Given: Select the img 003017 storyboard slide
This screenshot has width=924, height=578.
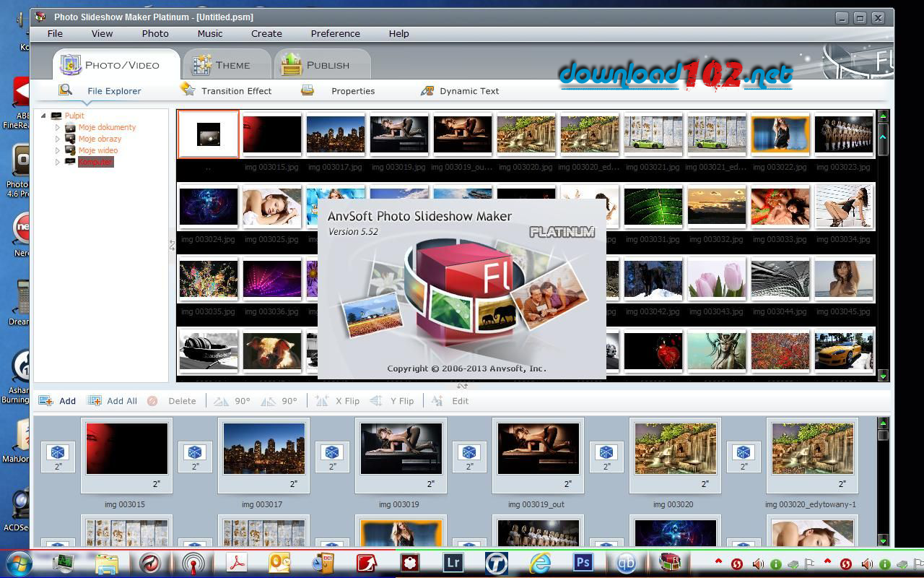Looking at the screenshot, I should [264, 455].
